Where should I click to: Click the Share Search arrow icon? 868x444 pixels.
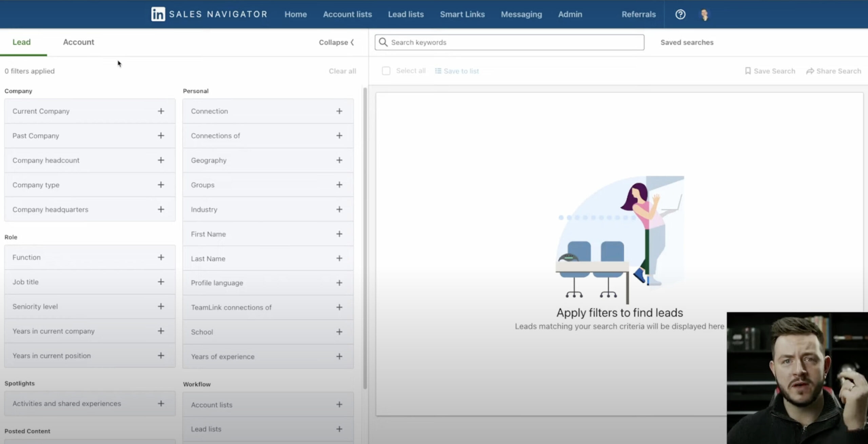[810, 71]
